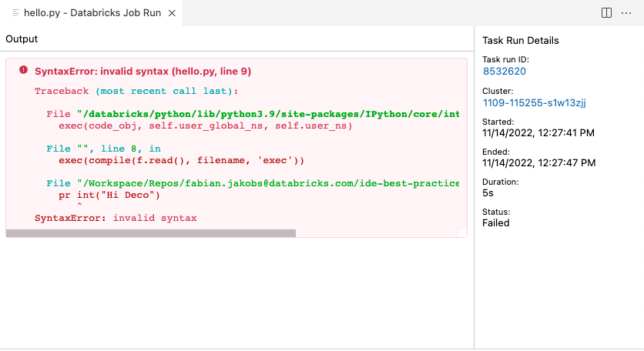
Task: Close the hello.py Databricks Job Run tab
Action: tap(172, 13)
